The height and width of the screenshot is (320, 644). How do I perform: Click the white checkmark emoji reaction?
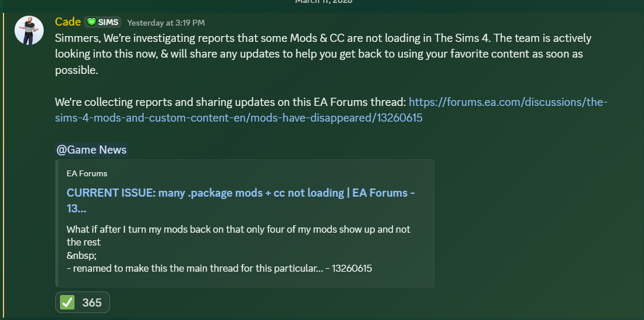click(68, 303)
